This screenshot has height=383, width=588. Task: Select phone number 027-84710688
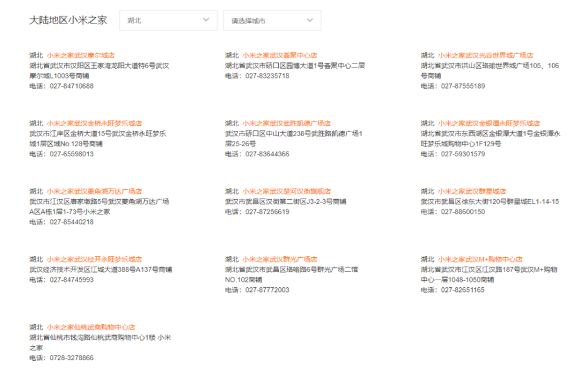click(x=72, y=86)
